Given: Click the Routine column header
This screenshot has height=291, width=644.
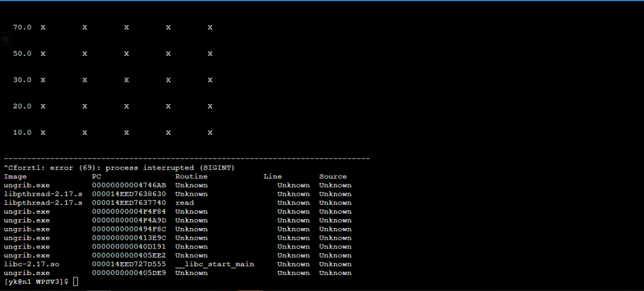Looking at the screenshot, I should [192, 177].
